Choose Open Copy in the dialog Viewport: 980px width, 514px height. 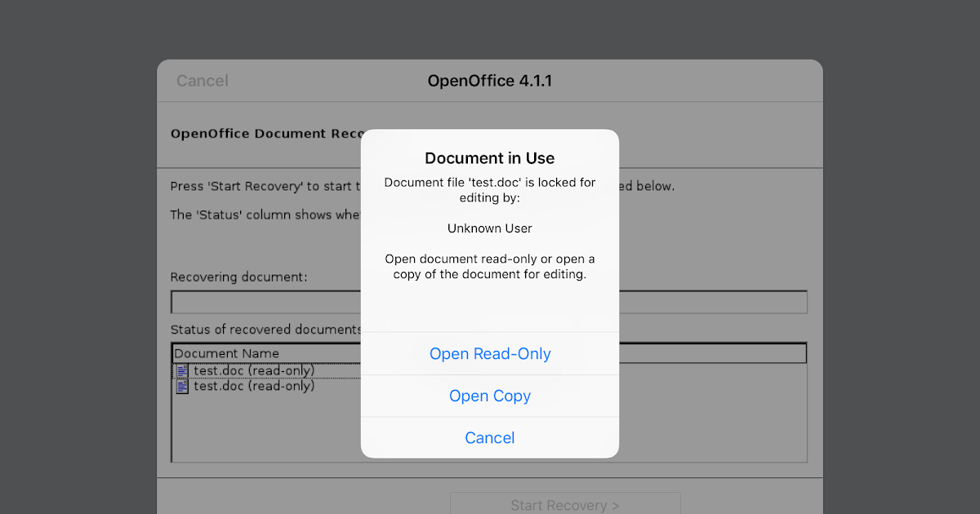(490, 396)
